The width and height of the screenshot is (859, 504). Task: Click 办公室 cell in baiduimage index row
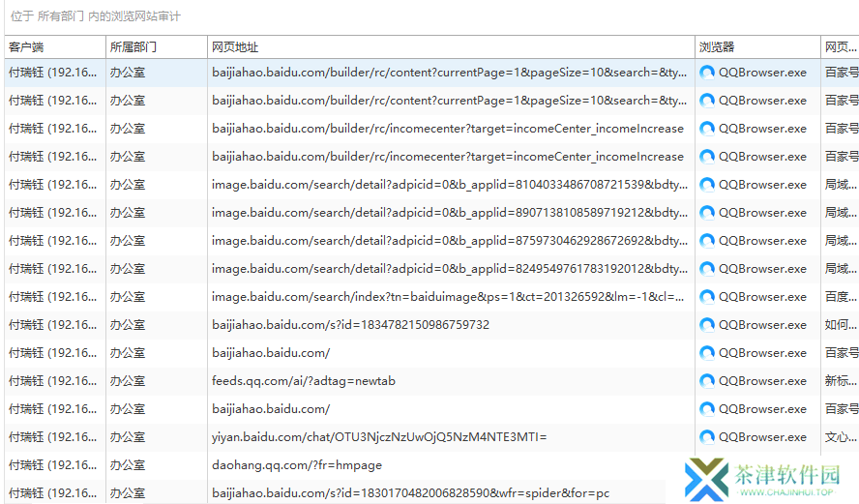128,297
